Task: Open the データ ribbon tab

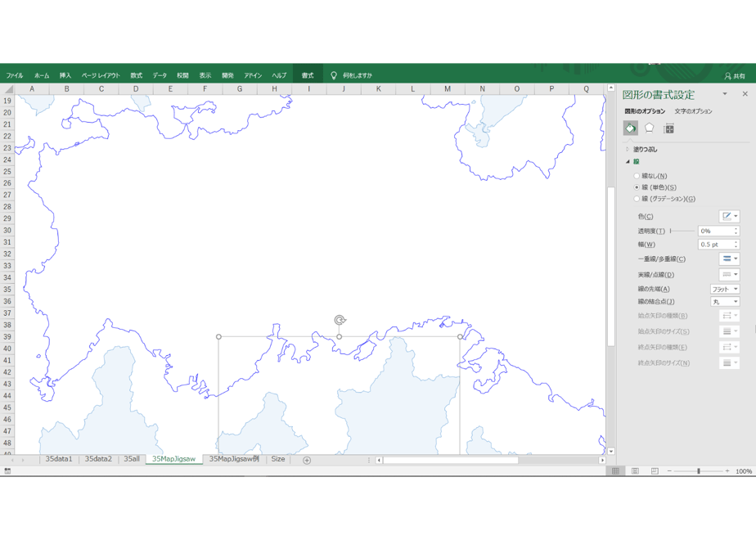Action: 160,75
